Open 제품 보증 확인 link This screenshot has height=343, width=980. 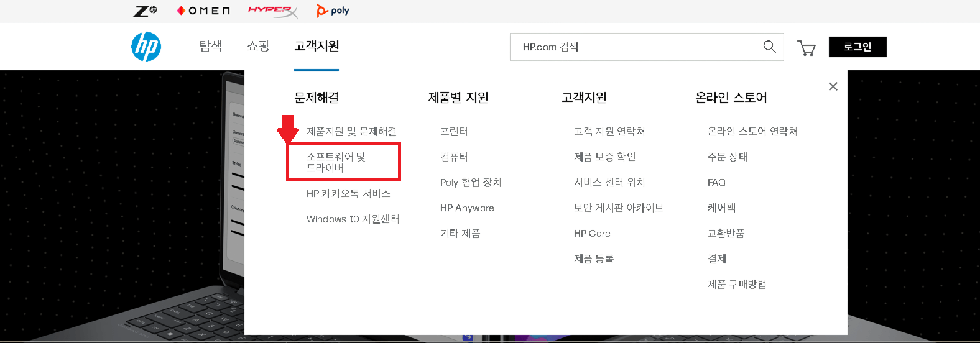tap(604, 157)
